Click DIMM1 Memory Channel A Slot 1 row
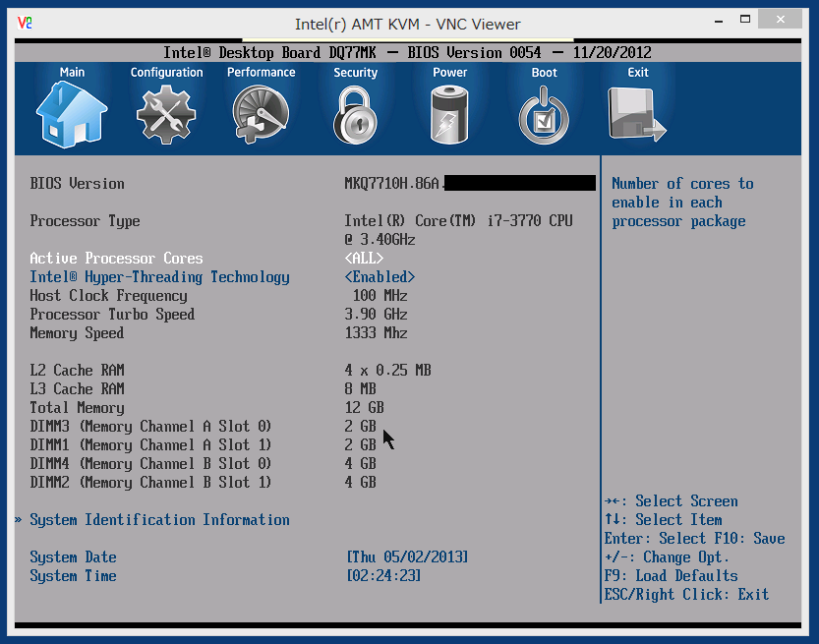This screenshot has width=819, height=644. pyautogui.click(x=203, y=445)
